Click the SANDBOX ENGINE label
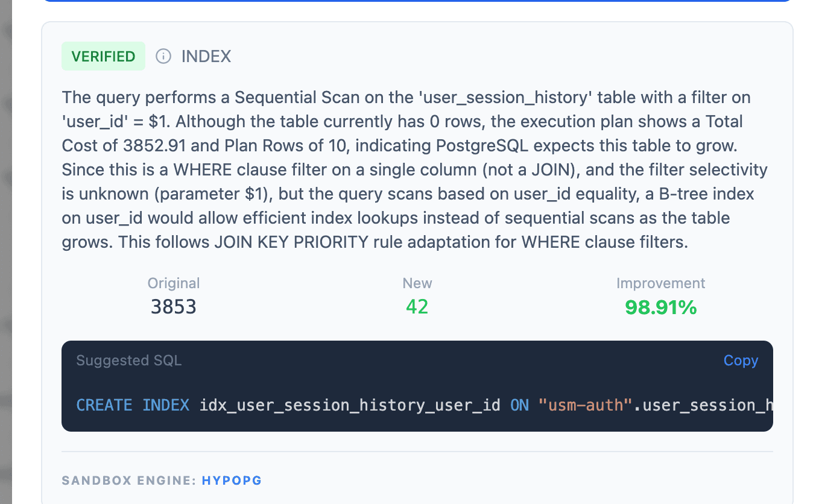Viewport: 819px width, 504px height. click(129, 480)
